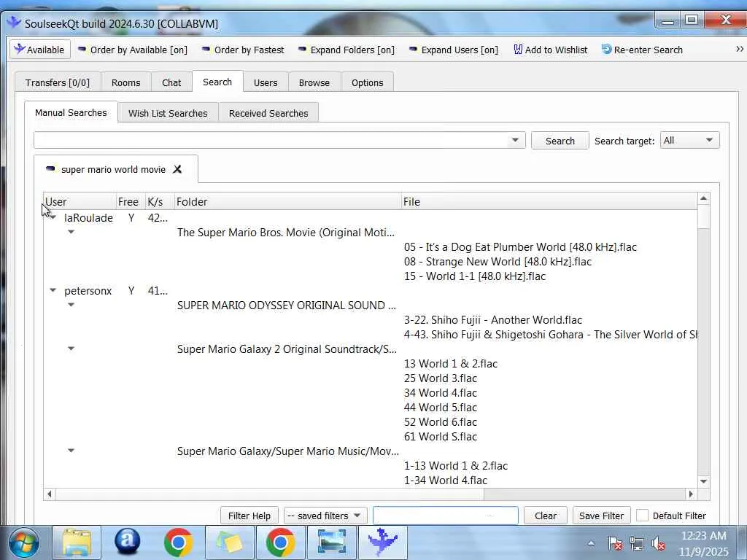Open search history dropdown arrow

coord(515,141)
